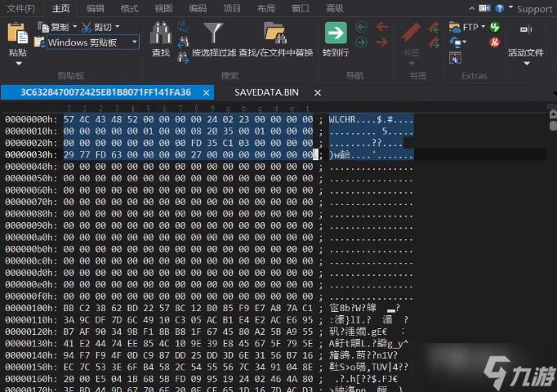The image size is (557, 392).
Task: Click the filter-by-selection funnel icon
Action: 214,33
